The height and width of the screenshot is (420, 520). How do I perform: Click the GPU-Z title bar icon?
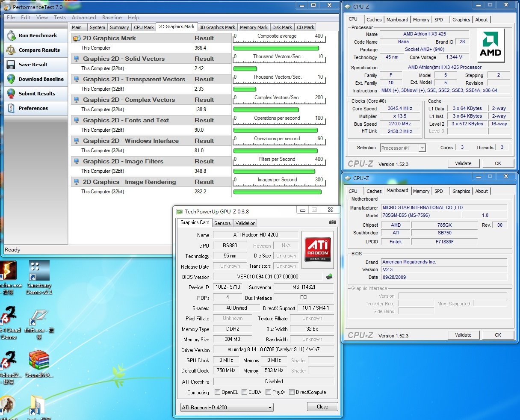tap(179, 211)
